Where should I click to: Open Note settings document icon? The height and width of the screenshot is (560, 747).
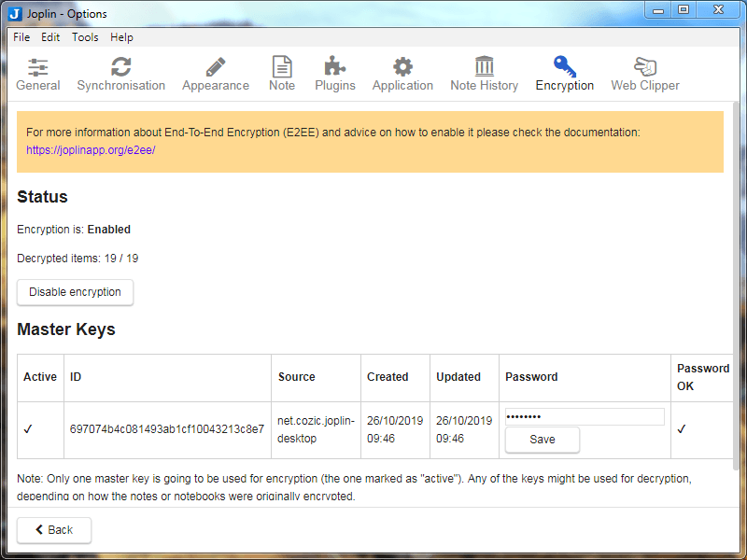pos(282,66)
